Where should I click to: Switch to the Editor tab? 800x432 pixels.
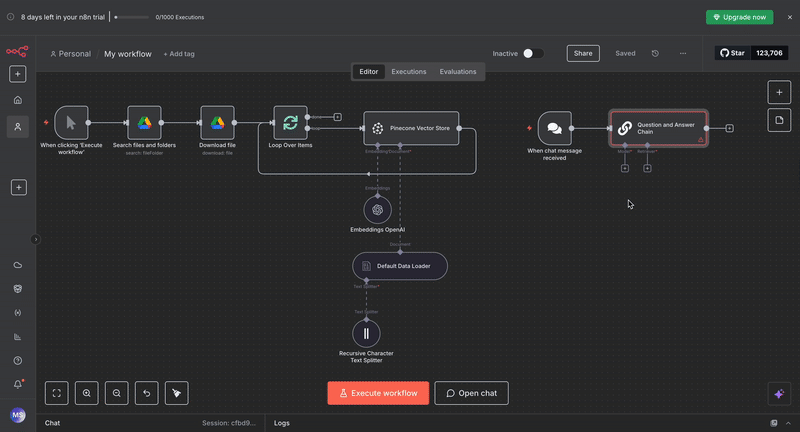tap(368, 72)
